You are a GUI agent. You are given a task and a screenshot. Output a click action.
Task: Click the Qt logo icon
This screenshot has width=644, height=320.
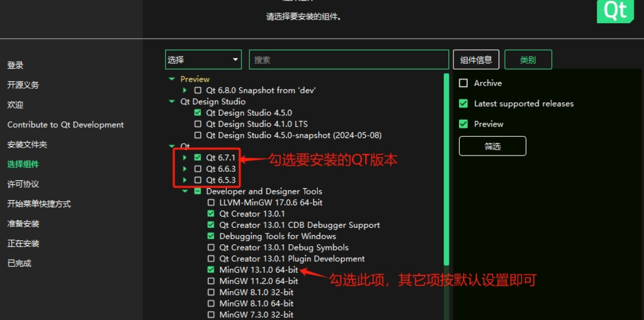pyautogui.click(x=615, y=11)
